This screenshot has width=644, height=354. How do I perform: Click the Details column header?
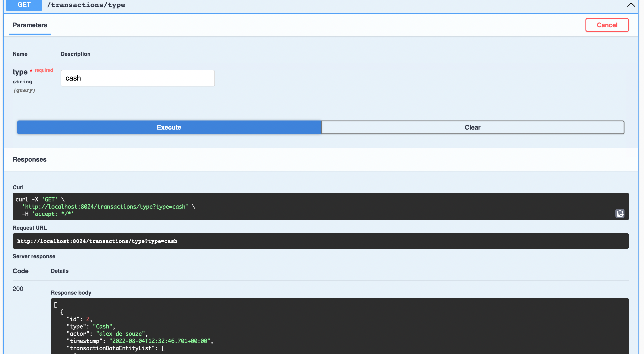click(59, 271)
